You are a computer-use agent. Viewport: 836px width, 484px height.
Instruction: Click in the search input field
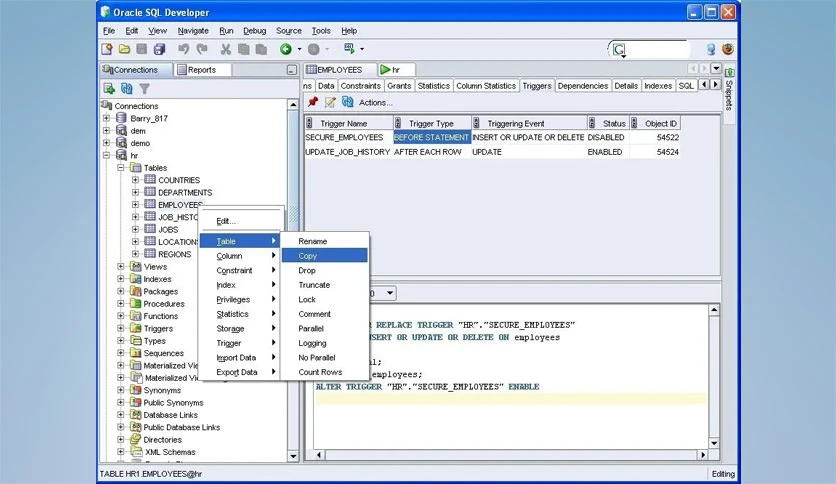pos(656,50)
